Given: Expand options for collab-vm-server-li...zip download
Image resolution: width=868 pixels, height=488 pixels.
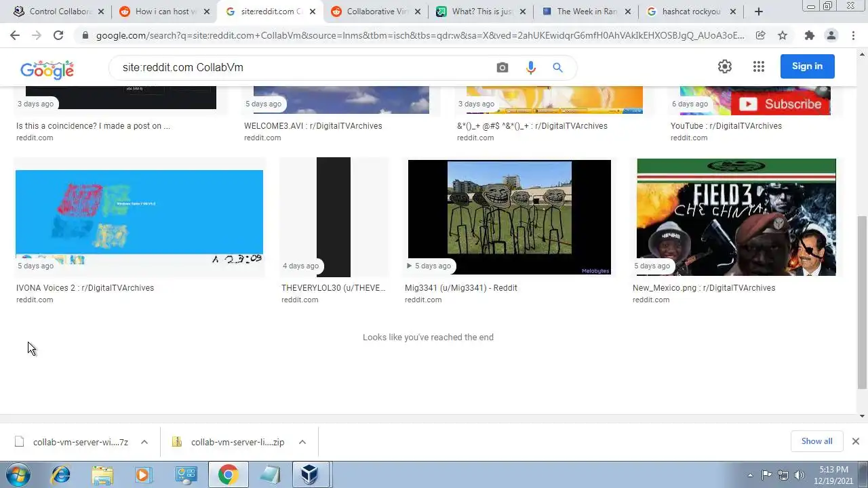Looking at the screenshot, I should coord(302,442).
